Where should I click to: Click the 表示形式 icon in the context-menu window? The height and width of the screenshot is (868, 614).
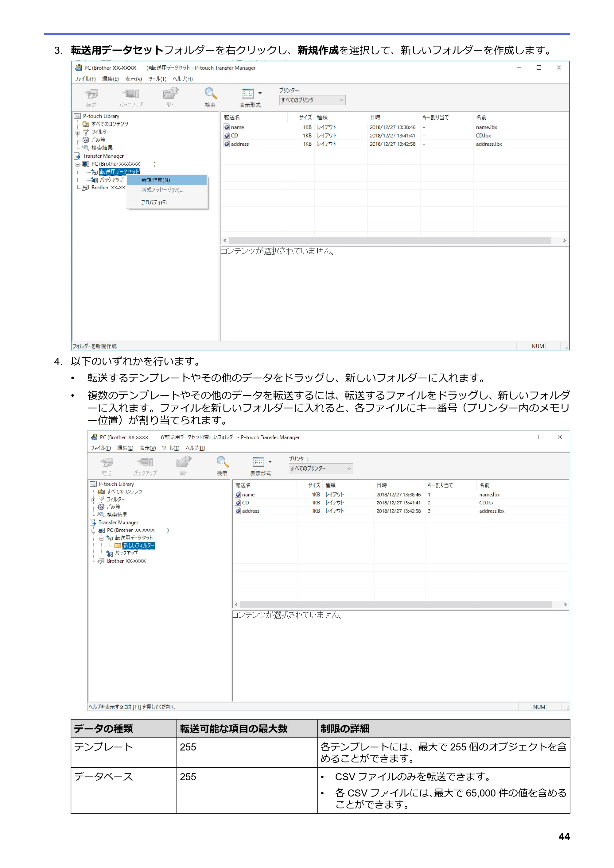coord(248,93)
